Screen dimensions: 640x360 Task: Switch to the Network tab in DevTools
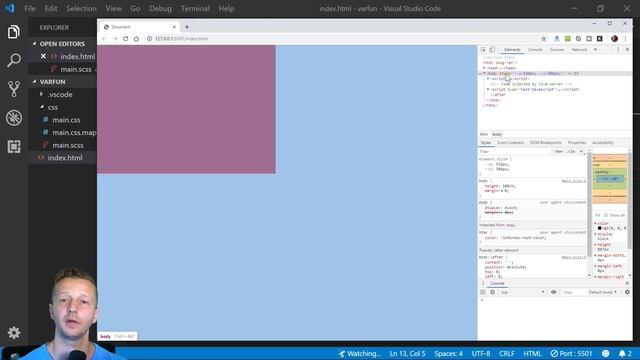(579, 50)
